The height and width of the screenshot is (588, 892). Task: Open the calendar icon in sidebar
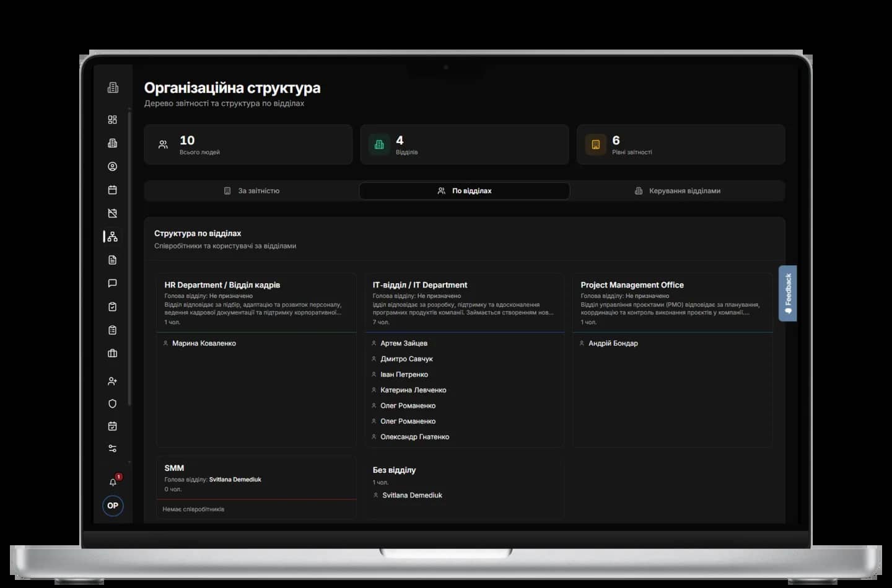coord(112,190)
